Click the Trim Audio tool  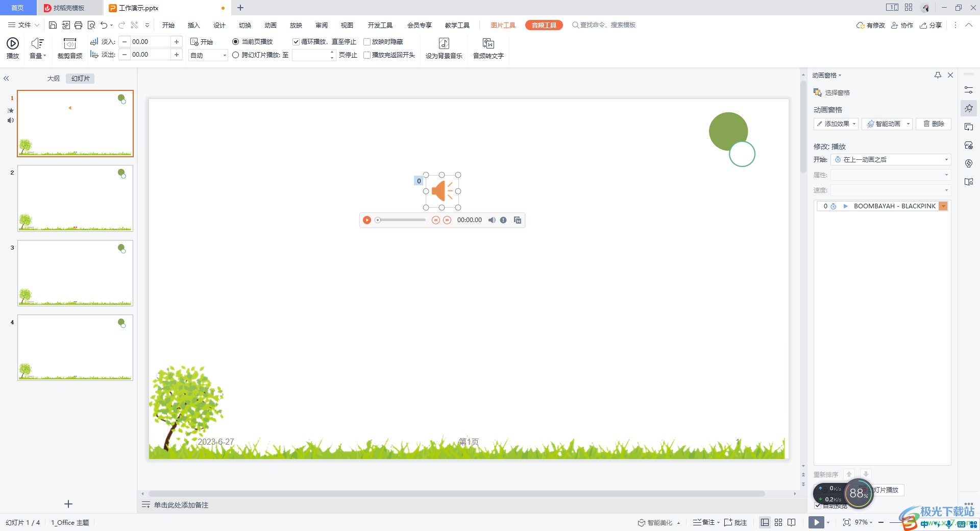70,48
